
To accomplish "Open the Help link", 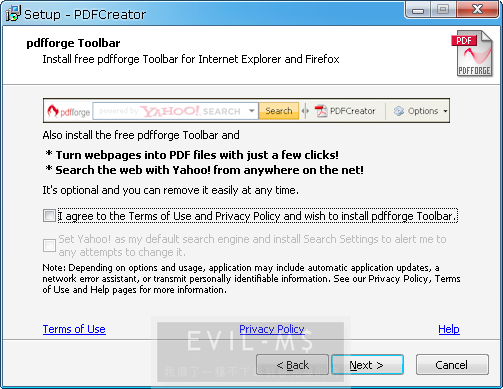I will coord(449,329).
